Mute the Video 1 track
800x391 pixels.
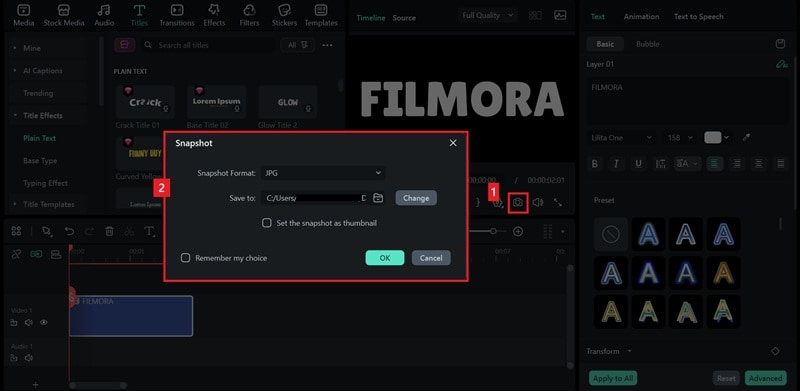[x=29, y=323]
